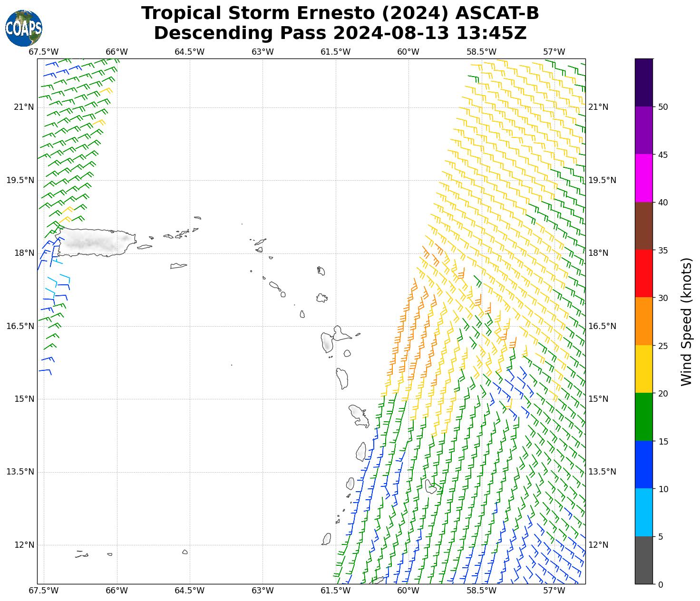Click the 60°W label on top axis

(408, 52)
